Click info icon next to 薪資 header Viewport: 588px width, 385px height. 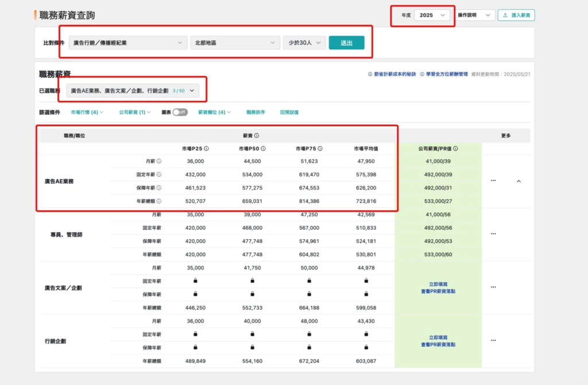coord(257,136)
